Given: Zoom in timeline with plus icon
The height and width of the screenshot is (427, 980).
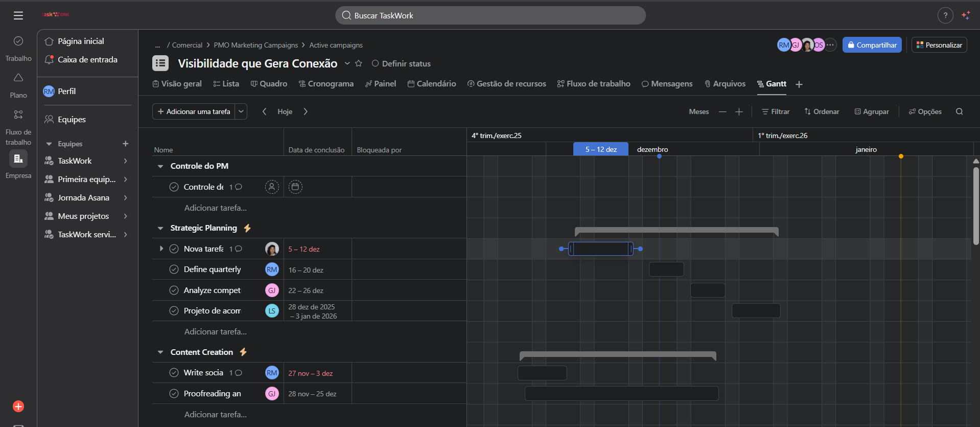Looking at the screenshot, I should point(739,111).
